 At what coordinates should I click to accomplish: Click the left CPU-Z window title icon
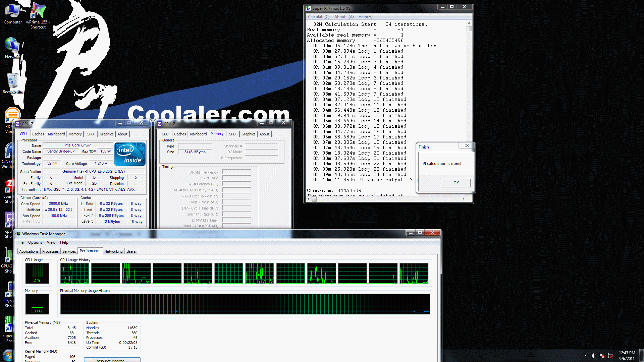coord(18,124)
